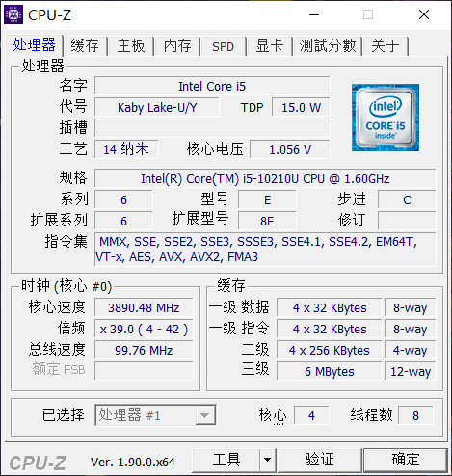Screen dimensions: 452x476
Task: Click the empty 额定 FSB field
Action: [x=144, y=371]
